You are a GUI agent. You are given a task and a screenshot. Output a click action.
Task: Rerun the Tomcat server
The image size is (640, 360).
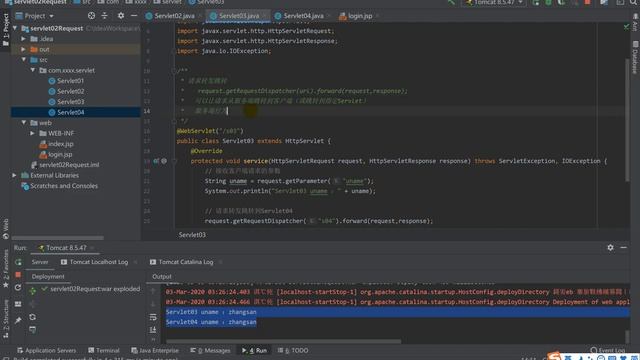pos(18,262)
